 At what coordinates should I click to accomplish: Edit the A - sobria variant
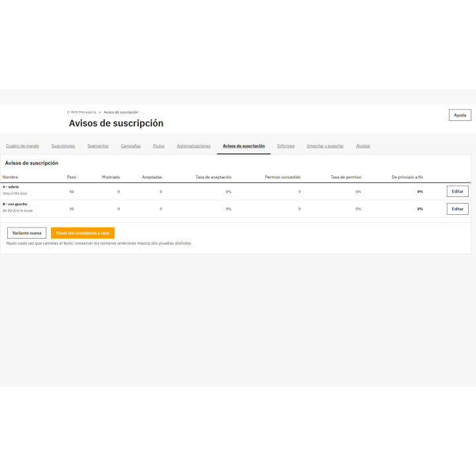tap(457, 192)
